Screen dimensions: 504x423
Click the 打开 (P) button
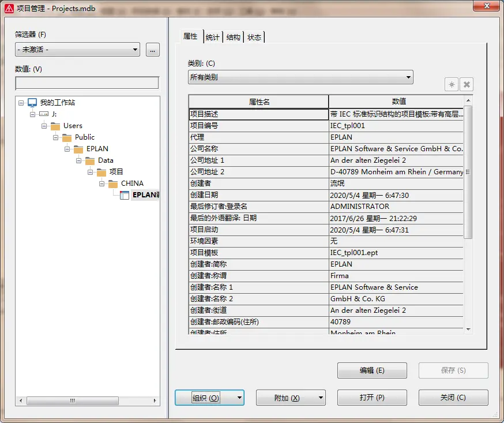(372, 398)
